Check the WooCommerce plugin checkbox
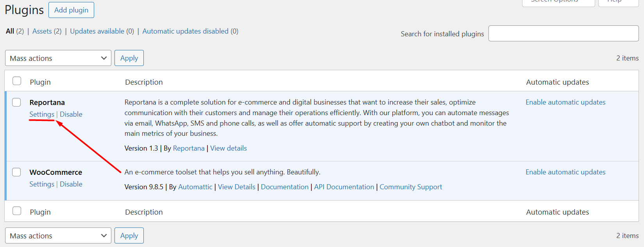644x247 pixels. (16, 172)
